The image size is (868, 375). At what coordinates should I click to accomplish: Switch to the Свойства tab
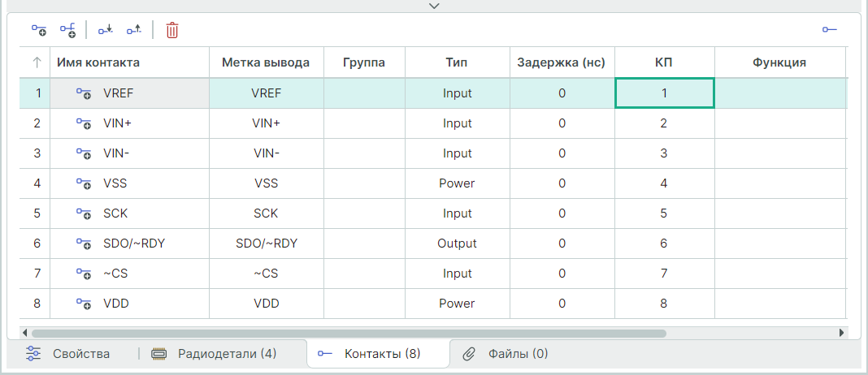(x=69, y=354)
